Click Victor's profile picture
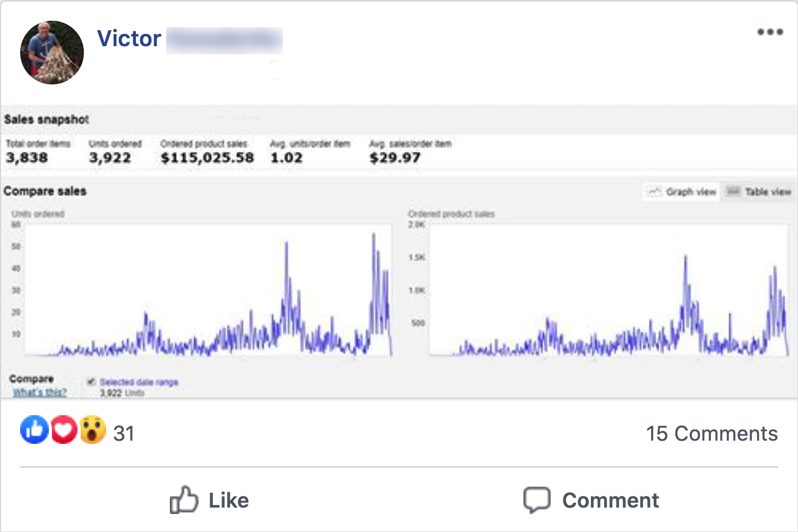 pyautogui.click(x=52, y=53)
